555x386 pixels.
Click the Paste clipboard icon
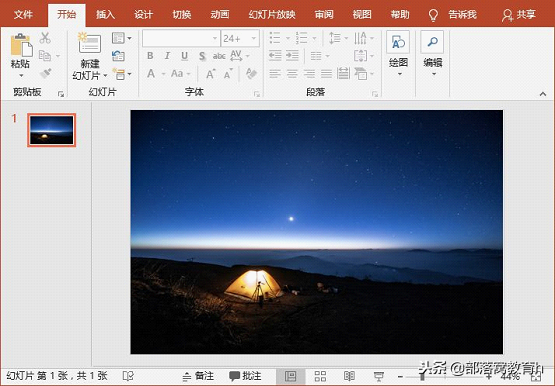21,45
